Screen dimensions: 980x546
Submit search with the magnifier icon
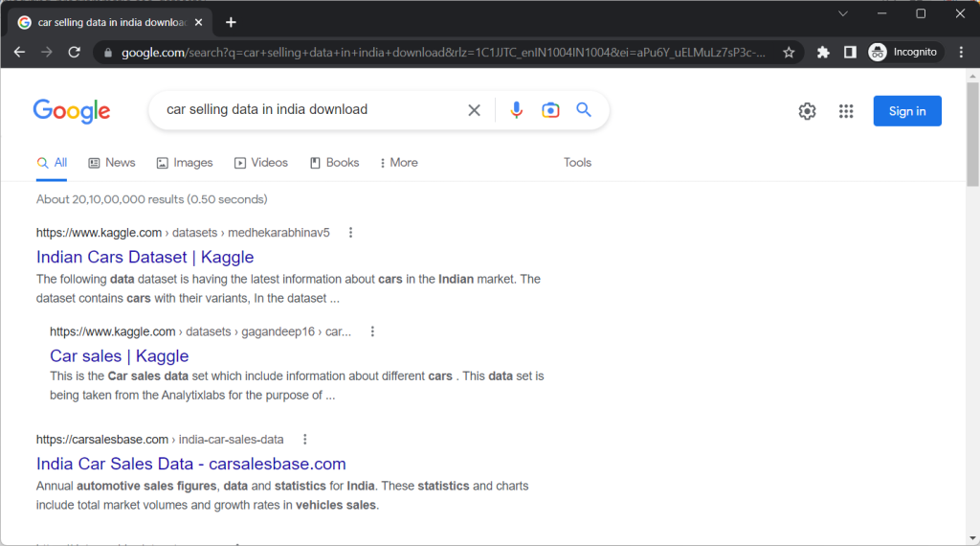tap(584, 110)
